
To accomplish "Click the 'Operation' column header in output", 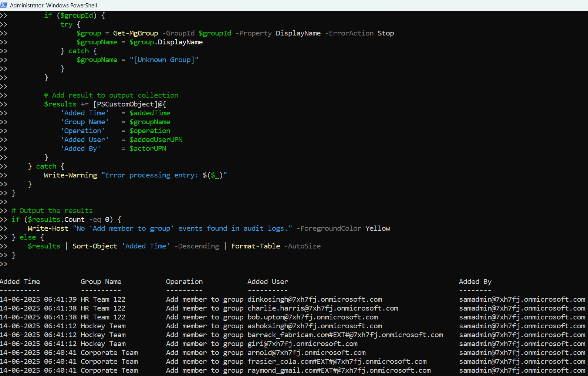I will coord(184,282).
